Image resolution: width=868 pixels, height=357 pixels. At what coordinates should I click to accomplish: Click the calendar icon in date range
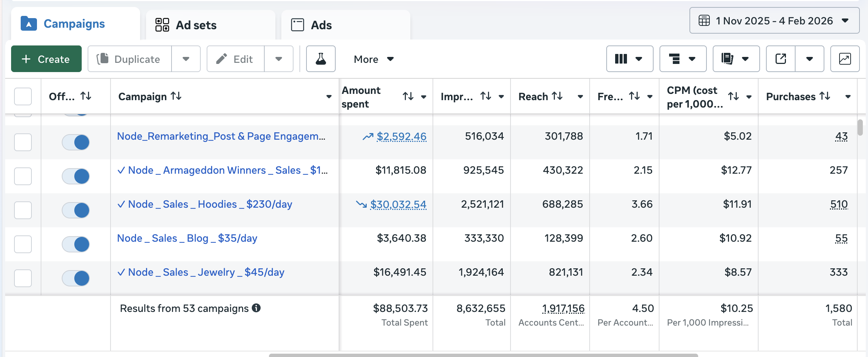click(x=704, y=20)
